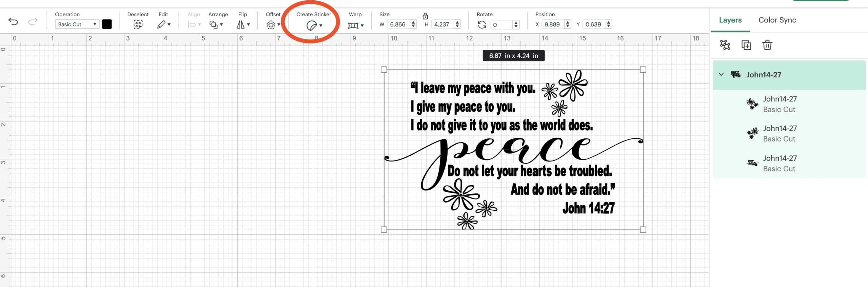Adjust the Height stepper arrows
868x287 pixels.
pos(457,24)
